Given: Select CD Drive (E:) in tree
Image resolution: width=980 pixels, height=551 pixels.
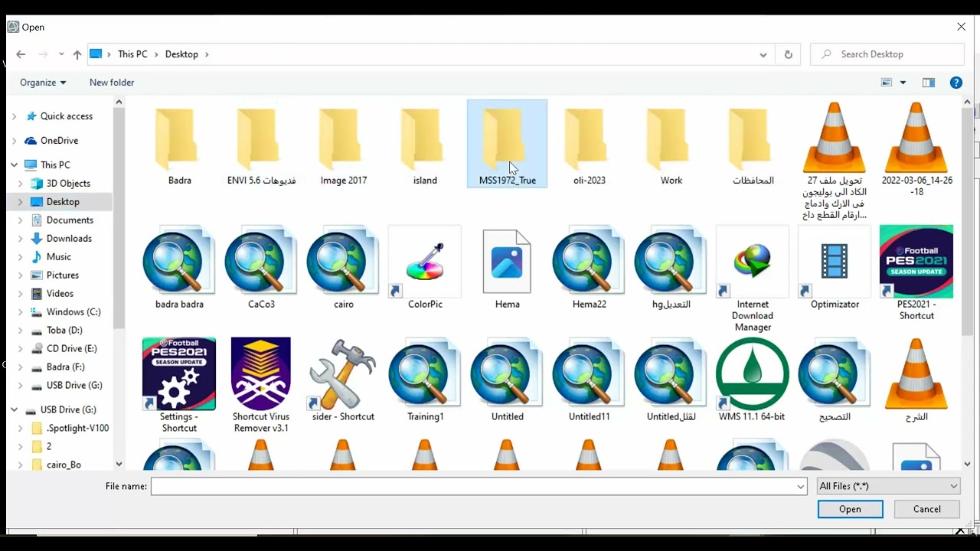Looking at the screenshot, I should (71, 349).
